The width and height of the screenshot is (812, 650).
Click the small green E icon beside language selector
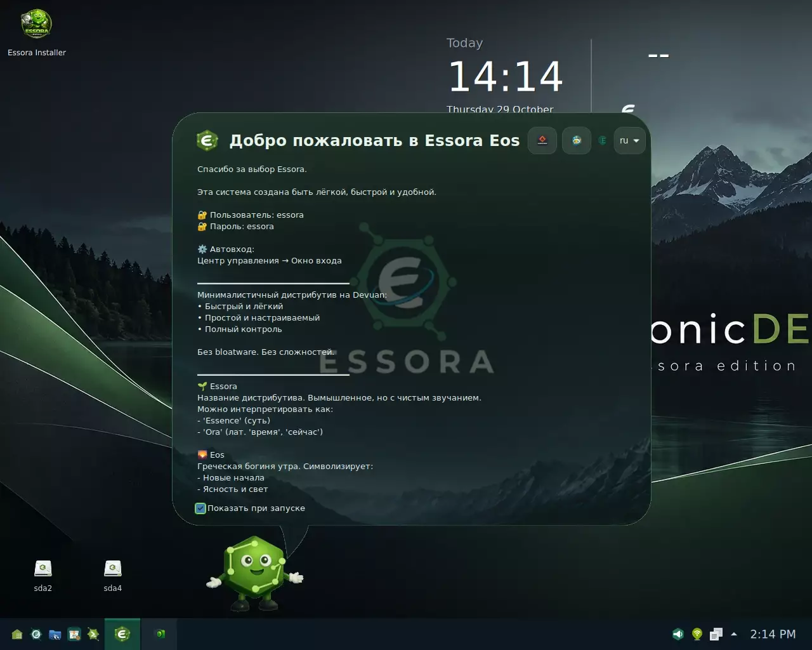click(x=603, y=140)
